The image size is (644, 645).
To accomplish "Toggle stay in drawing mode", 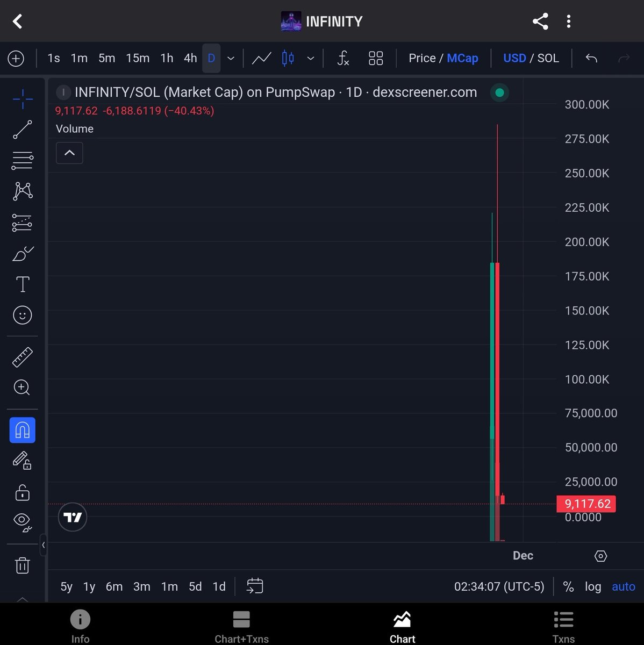I will [22, 461].
